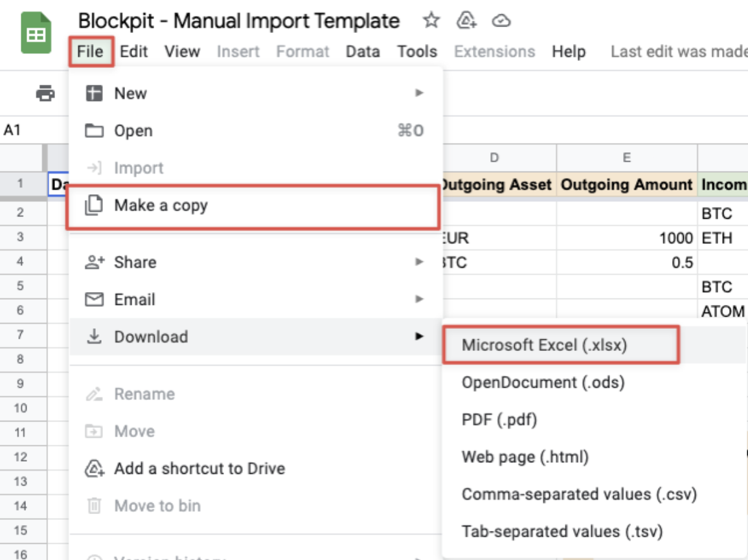The height and width of the screenshot is (560, 748).
Task: Select Make a copy
Action: click(253, 206)
